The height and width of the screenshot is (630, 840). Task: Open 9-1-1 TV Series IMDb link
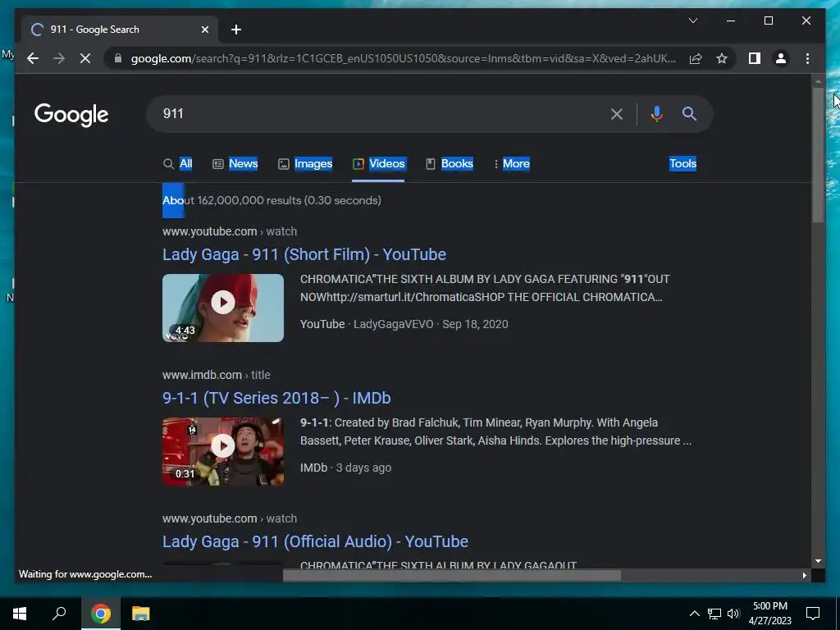coord(276,398)
